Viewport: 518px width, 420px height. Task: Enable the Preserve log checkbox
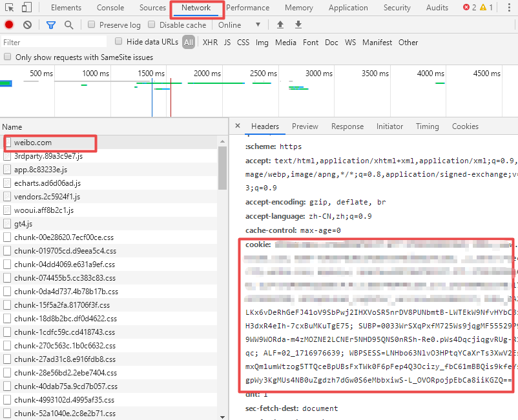tap(92, 25)
